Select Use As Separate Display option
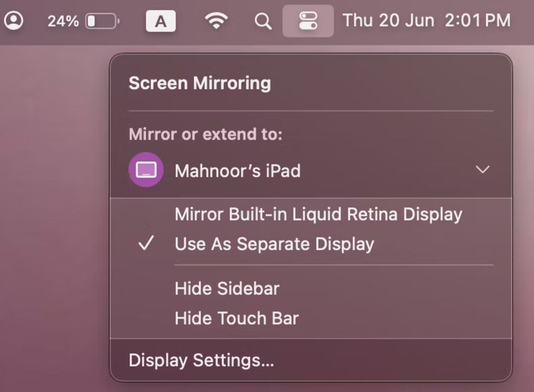The image size is (534, 392). [x=274, y=244]
